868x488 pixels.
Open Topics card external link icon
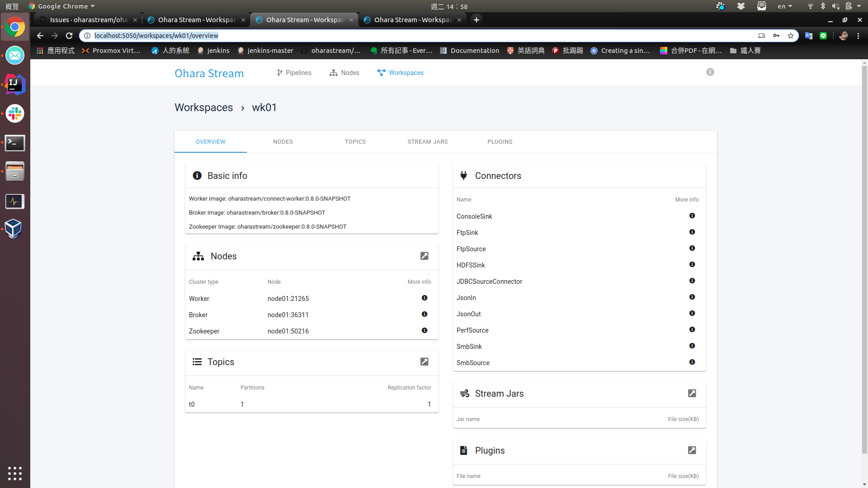tap(424, 362)
